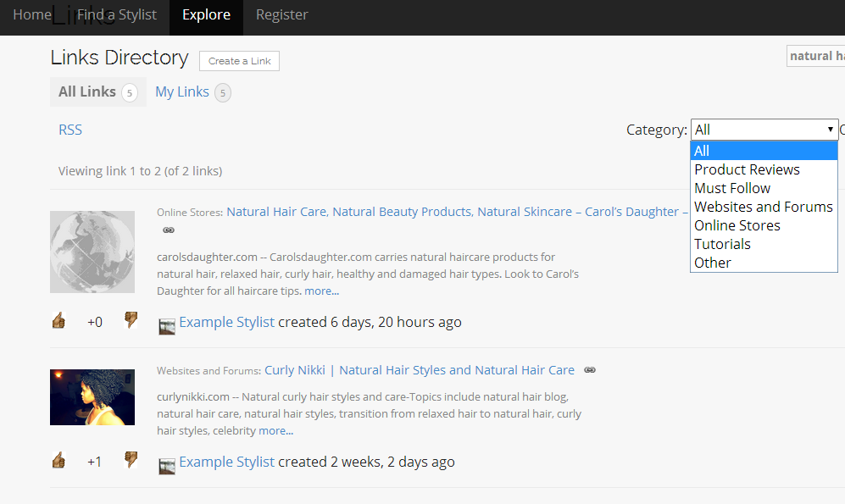Click Example Stylist avatar on Carol's Daughter entry
This screenshot has height=504, width=845.
click(x=167, y=326)
